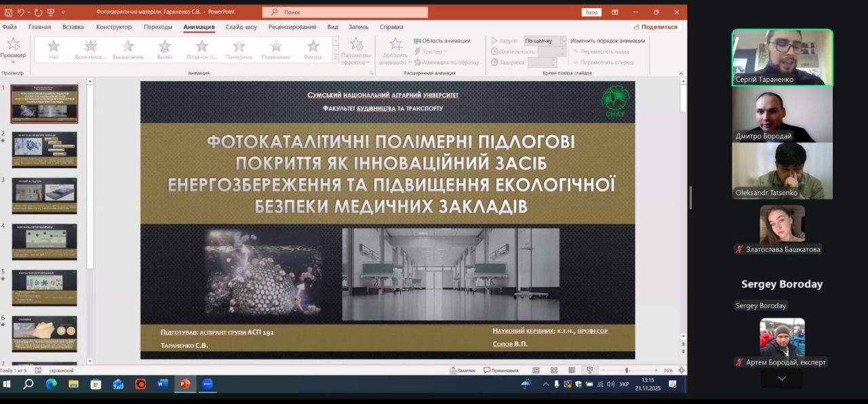The width and height of the screenshot is (868, 404).
Task: Start slideshow from status bar icon
Action: [x=589, y=370]
